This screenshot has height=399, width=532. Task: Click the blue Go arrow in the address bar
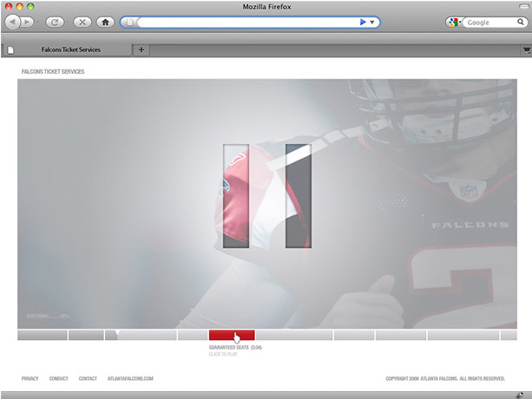[x=363, y=22]
